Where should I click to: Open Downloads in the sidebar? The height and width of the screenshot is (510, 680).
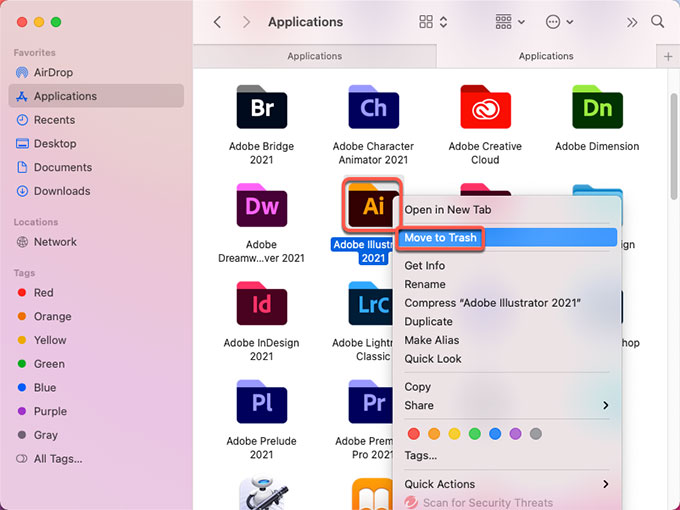pyautogui.click(x=96, y=191)
